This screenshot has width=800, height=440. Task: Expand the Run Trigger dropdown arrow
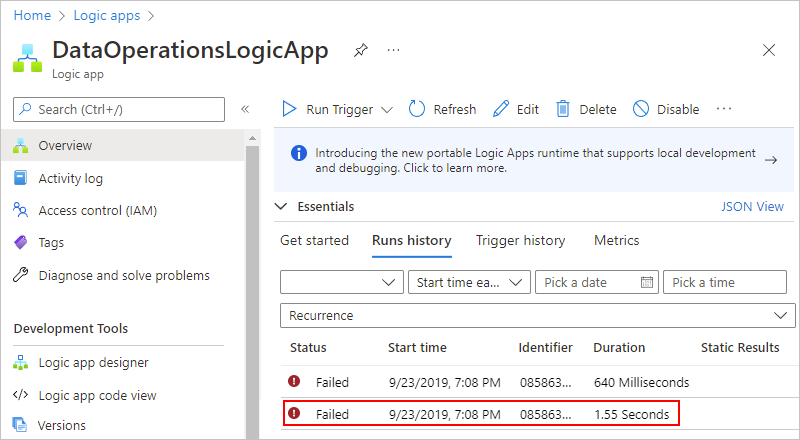387,110
